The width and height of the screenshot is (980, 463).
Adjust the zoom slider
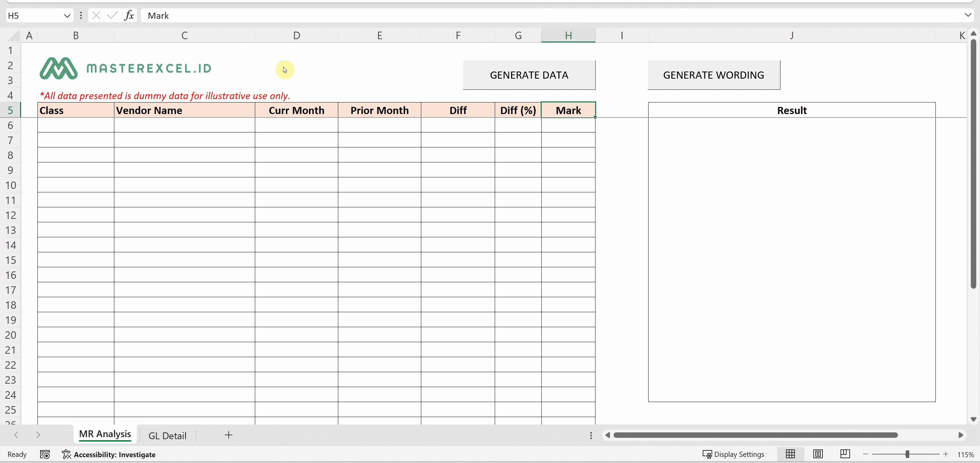[x=906, y=454]
